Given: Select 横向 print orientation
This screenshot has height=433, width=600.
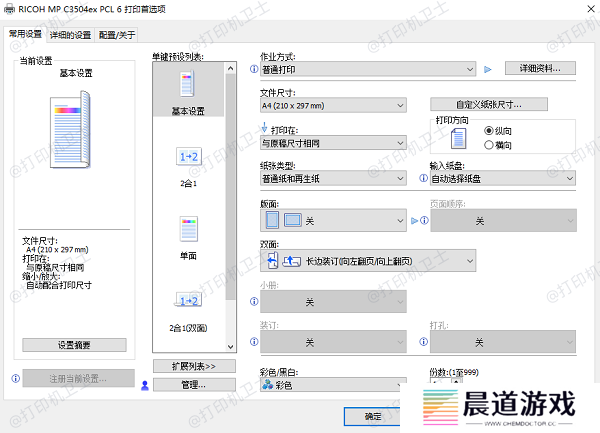Looking at the screenshot, I should coord(497,145).
